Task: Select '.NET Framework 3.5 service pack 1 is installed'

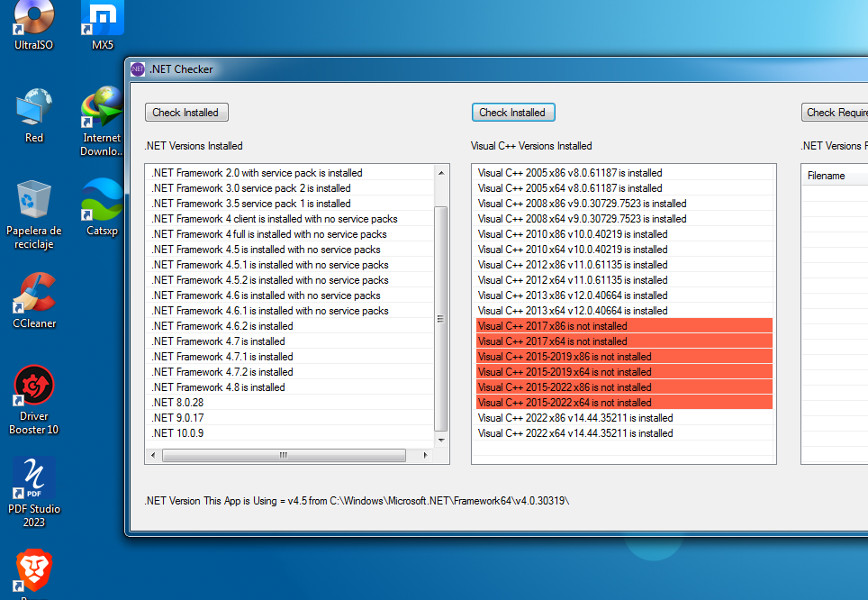Action: [290, 204]
